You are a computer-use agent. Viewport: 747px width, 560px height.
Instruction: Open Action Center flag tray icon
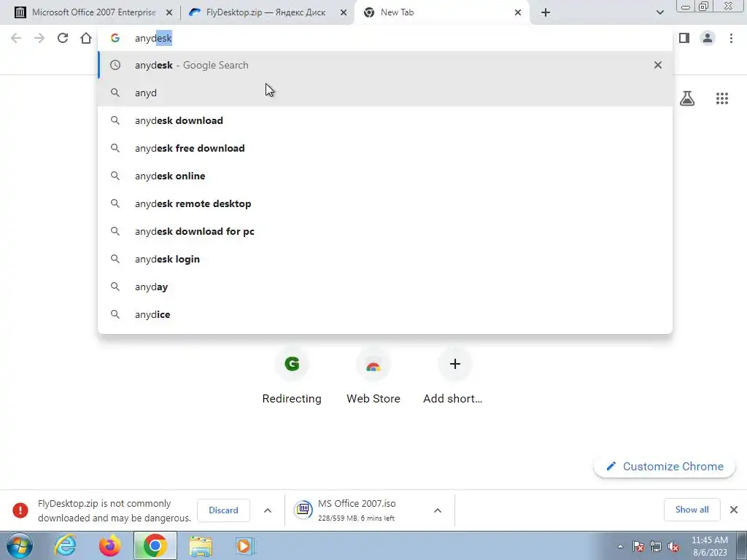[638, 546]
